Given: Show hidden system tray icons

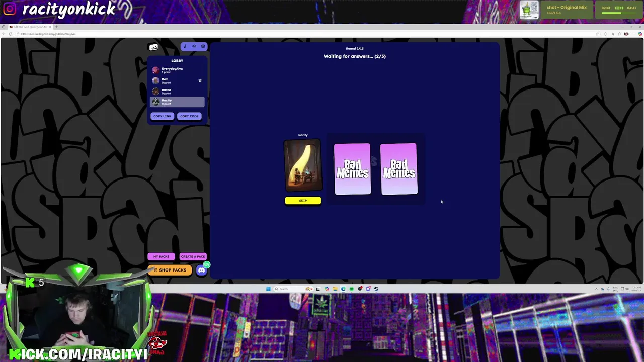Looking at the screenshot, I should [x=597, y=289].
